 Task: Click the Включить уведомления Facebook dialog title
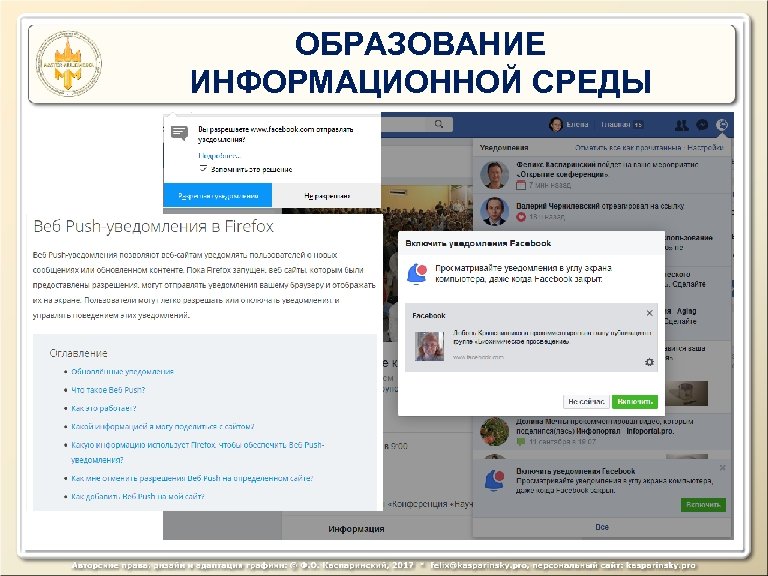[x=478, y=243]
